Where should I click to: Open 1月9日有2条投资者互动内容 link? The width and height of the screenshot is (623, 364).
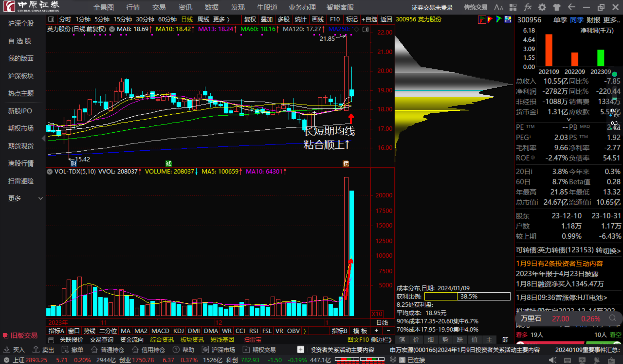click(x=559, y=264)
